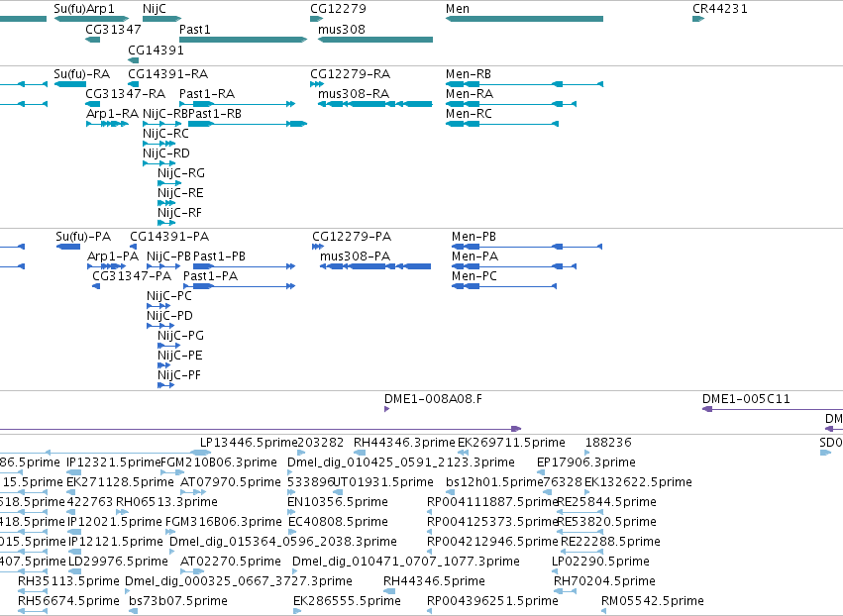Select the NijC-RC transcript label
The width and height of the screenshot is (843, 616).
click(165, 134)
